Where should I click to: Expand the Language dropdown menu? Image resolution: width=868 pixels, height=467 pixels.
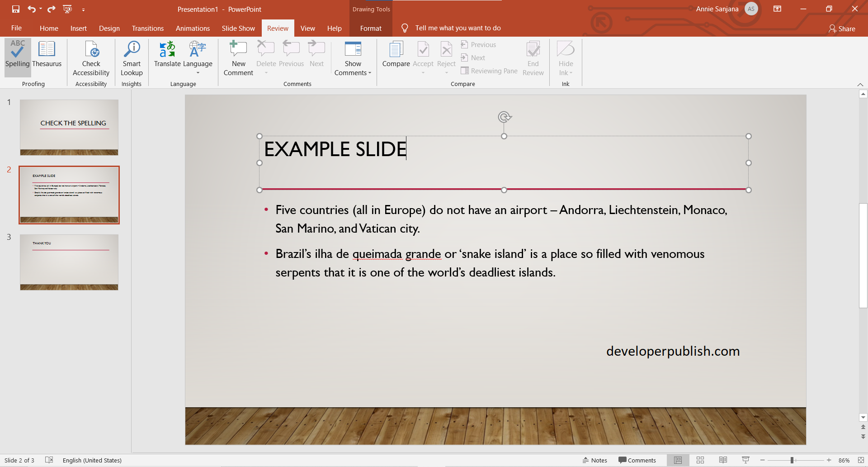198,71
